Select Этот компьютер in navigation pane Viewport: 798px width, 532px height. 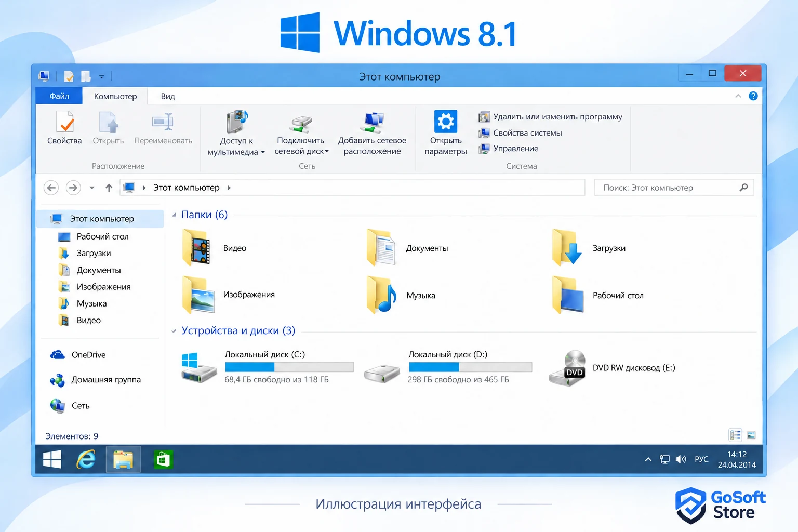click(100, 219)
